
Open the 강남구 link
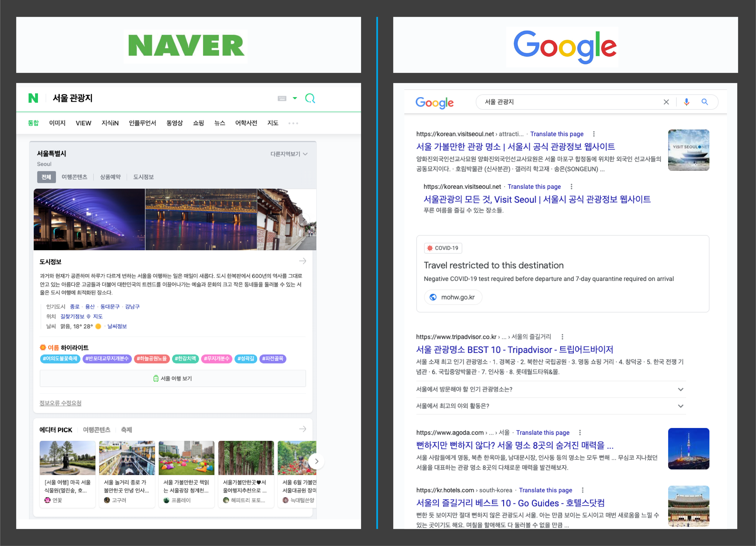click(132, 307)
